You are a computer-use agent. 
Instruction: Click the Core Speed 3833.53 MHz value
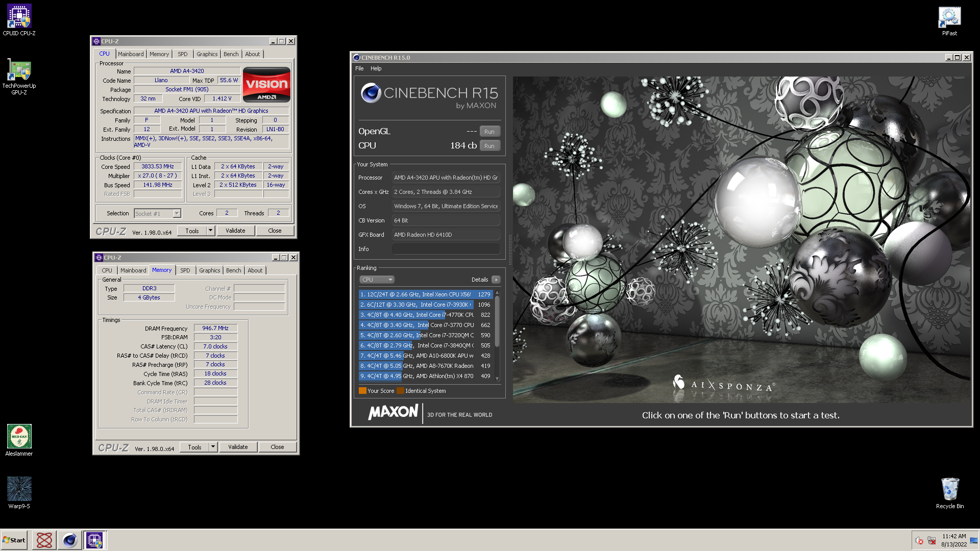(158, 167)
